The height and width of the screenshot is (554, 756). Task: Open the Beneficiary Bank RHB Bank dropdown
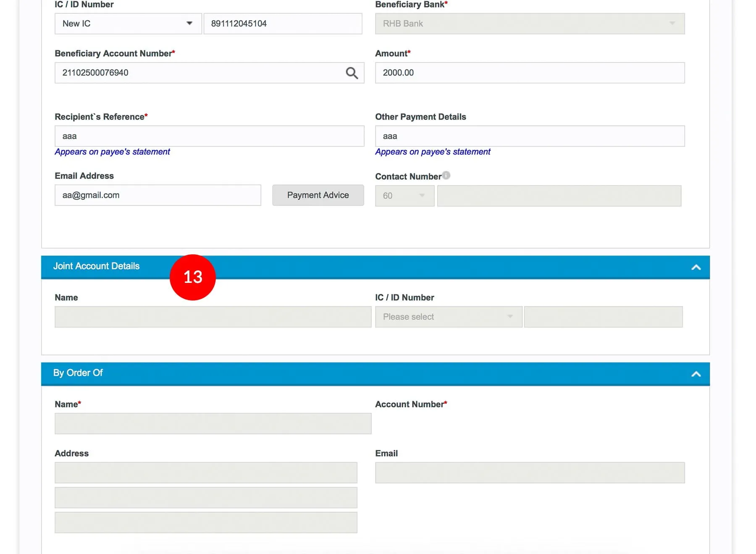click(529, 24)
